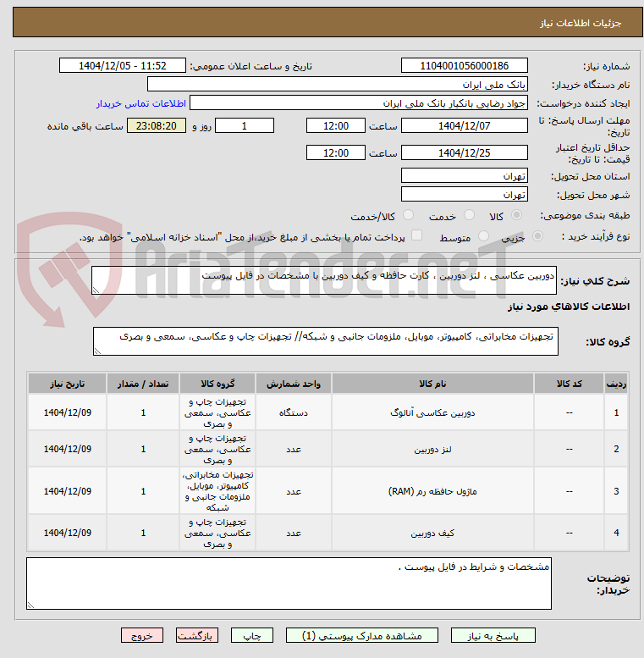This screenshot has width=644, height=658.
Task: Select the لنز دوربین item name
Action: pos(432,450)
